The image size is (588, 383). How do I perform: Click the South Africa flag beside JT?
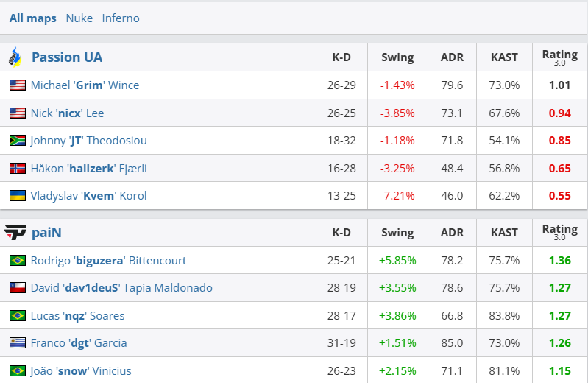click(x=18, y=141)
